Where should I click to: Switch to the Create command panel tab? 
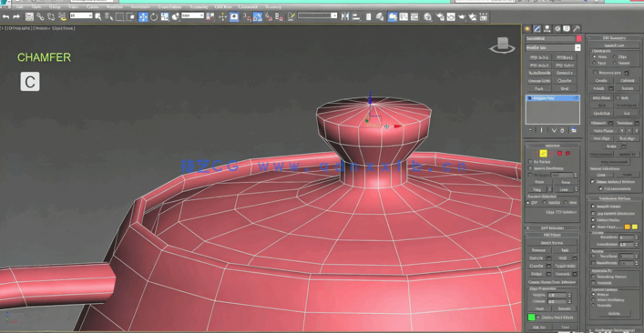coord(527,29)
